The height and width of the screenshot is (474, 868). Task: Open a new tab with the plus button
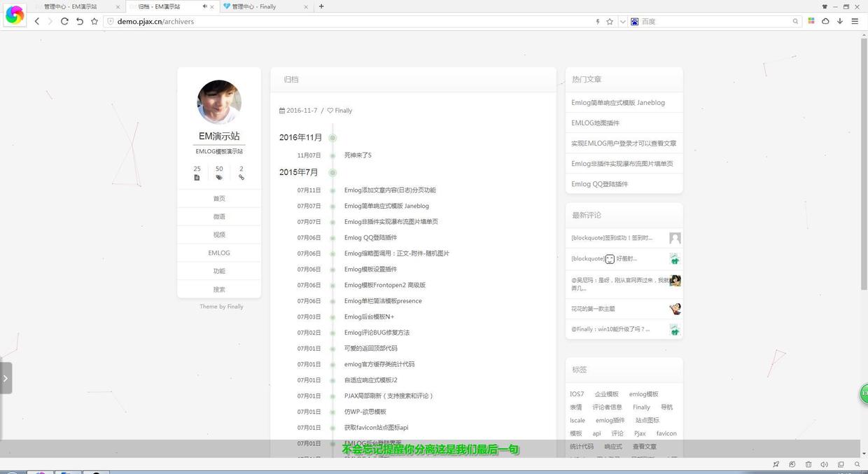[321, 6]
